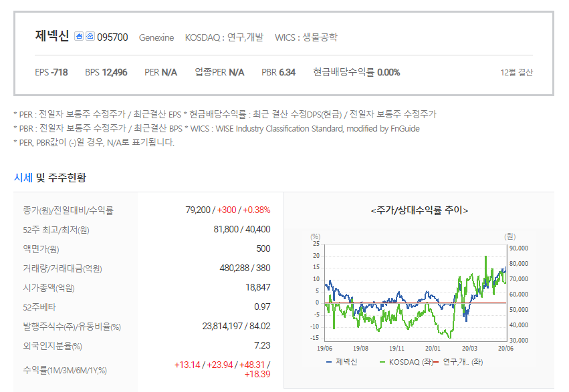Click the PBR 6.34 value
Image resolution: width=569 pixels, height=392 pixels.
pyautogui.click(x=278, y=73)
